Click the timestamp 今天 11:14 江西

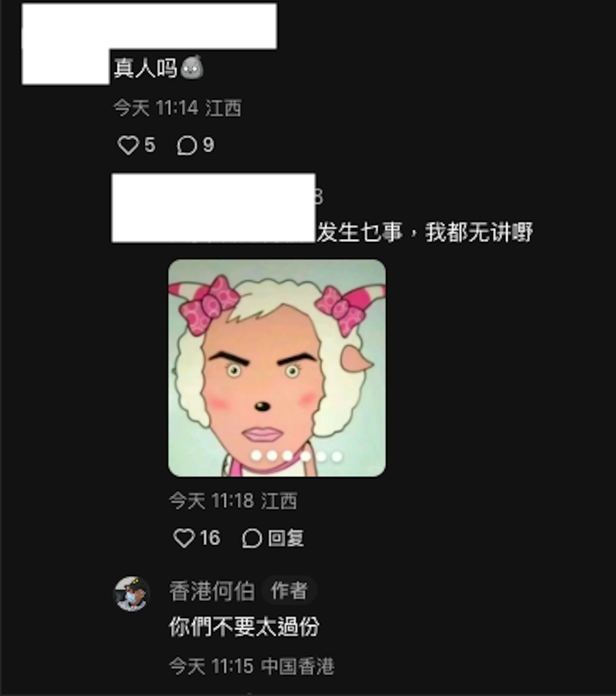(177, 108)
